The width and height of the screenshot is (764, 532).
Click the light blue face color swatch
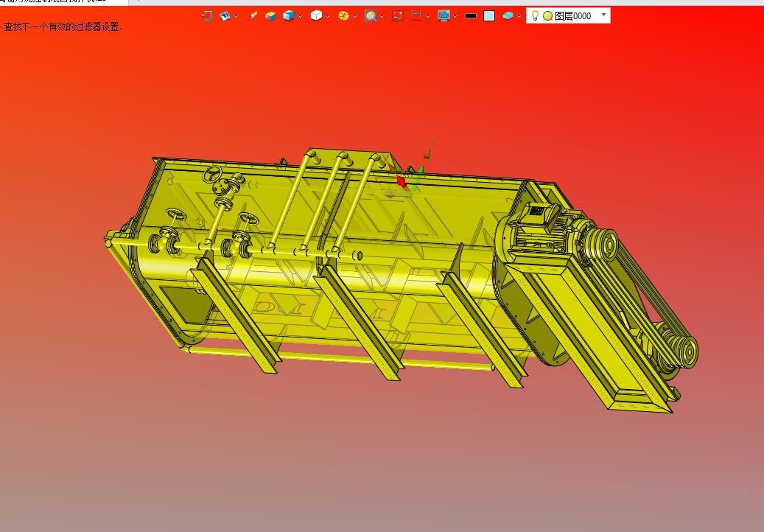(489, 16)
